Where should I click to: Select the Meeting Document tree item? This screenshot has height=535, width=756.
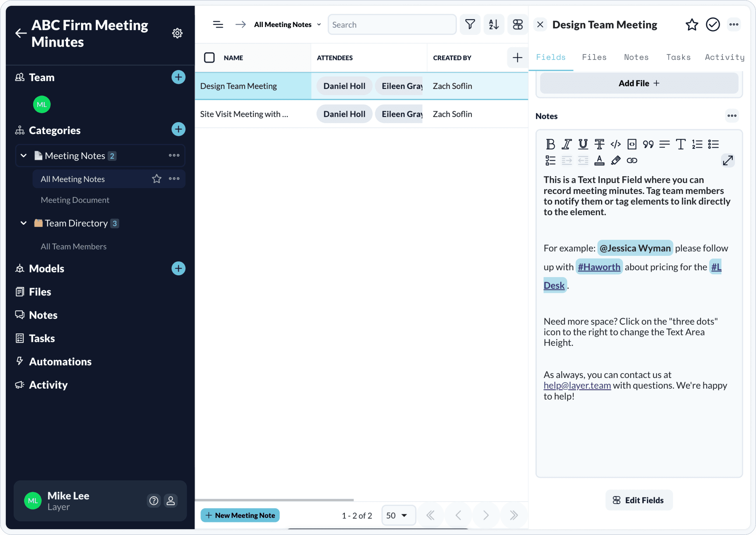point(75,199)
